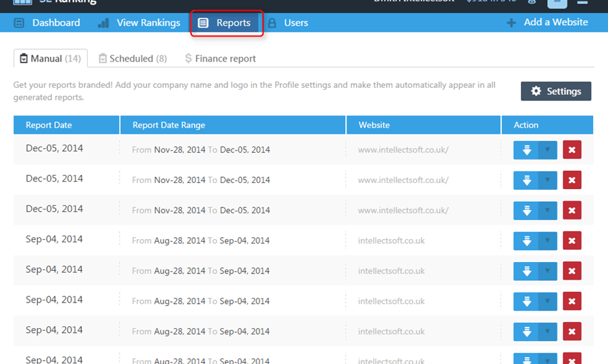Expand download options for second Sep-04 report
This screenshot has width=608, height=364.
pyautogui.click(x=547, y=271)
